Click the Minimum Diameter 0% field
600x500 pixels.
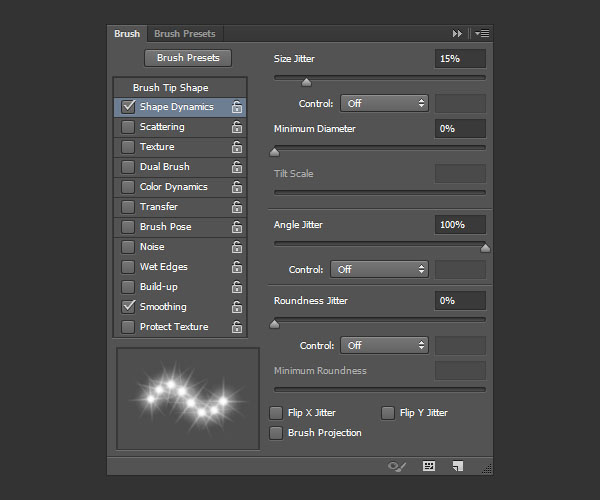click(460, 129)
